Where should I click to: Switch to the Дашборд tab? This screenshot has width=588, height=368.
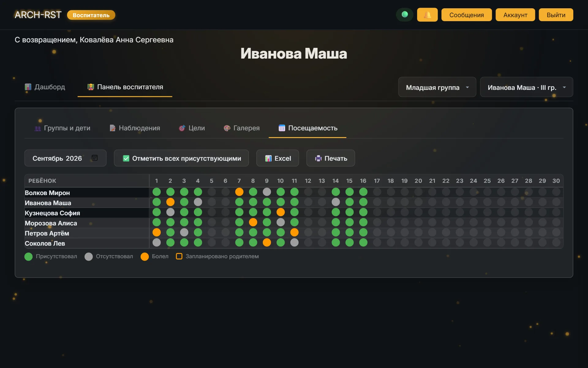45,87
